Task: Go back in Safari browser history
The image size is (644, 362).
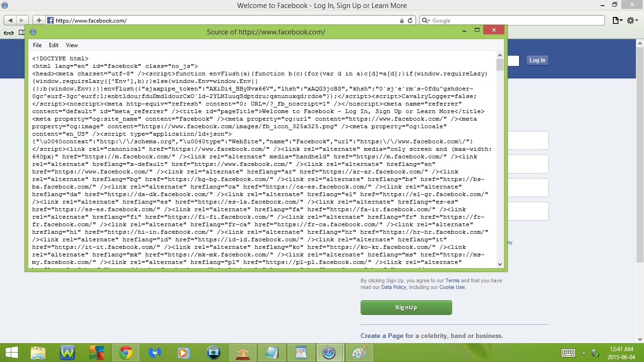Action: [x=10, y=20]
